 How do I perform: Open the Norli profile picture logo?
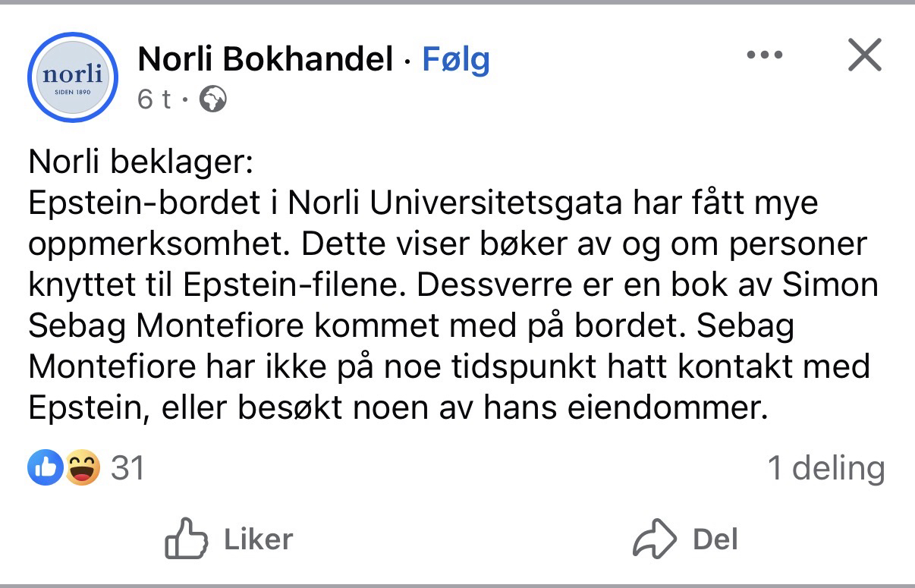pos(73,78)
